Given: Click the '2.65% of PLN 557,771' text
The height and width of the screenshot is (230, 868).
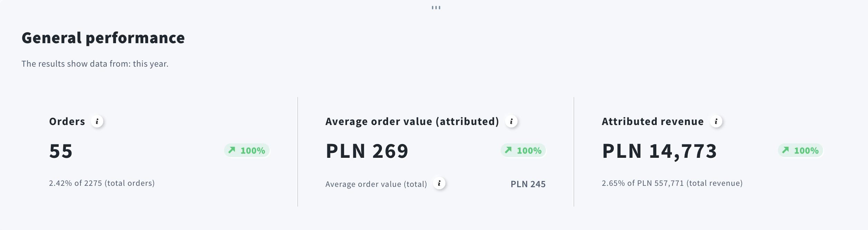Looking at the screenshot, I should click(x=672, y=183).
